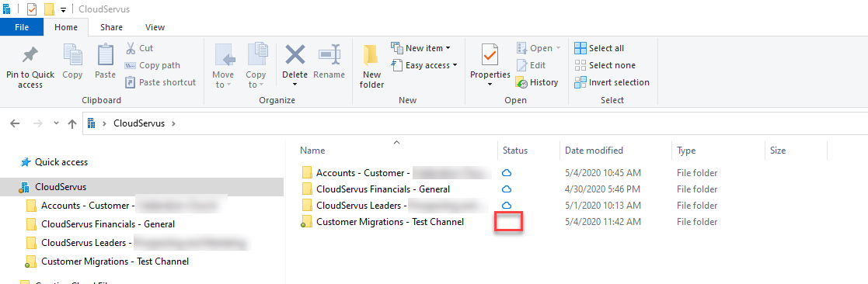Click Invert selection option
The image size is (868, 284).
(612, 82)
